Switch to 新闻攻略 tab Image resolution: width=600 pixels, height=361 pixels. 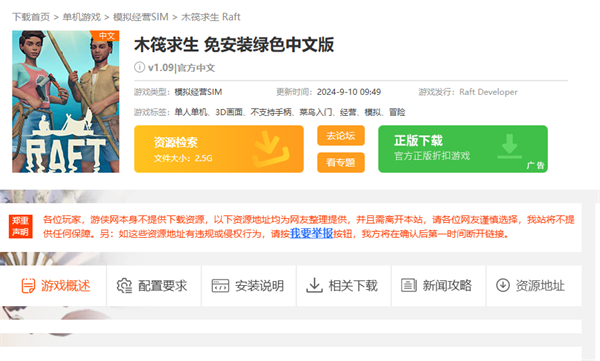439,286
